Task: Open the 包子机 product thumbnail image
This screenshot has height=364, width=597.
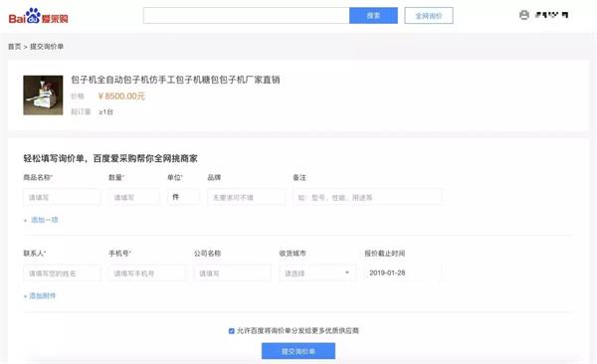Action: [x=43, y=95]
